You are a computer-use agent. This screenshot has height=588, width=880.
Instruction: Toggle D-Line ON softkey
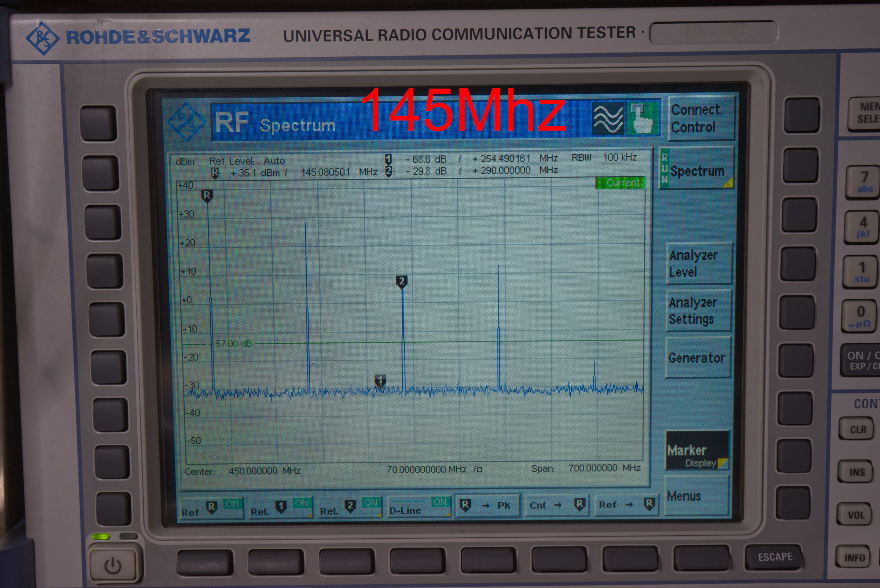pyautogui.click(x=419, y=507)
